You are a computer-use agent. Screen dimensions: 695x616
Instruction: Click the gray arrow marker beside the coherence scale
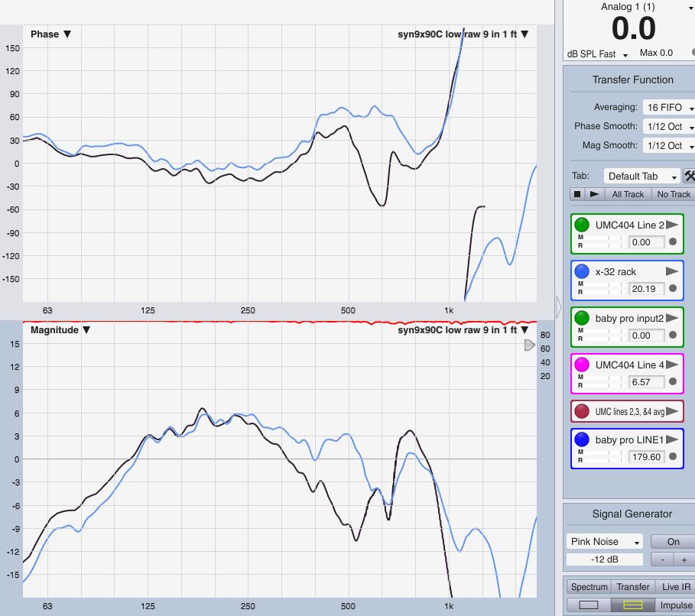click(529, 345)
